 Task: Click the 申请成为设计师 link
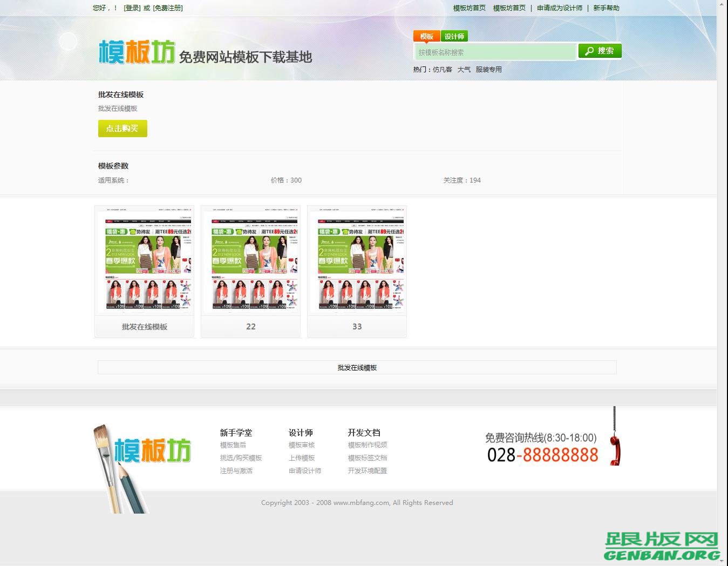point(559,8)
